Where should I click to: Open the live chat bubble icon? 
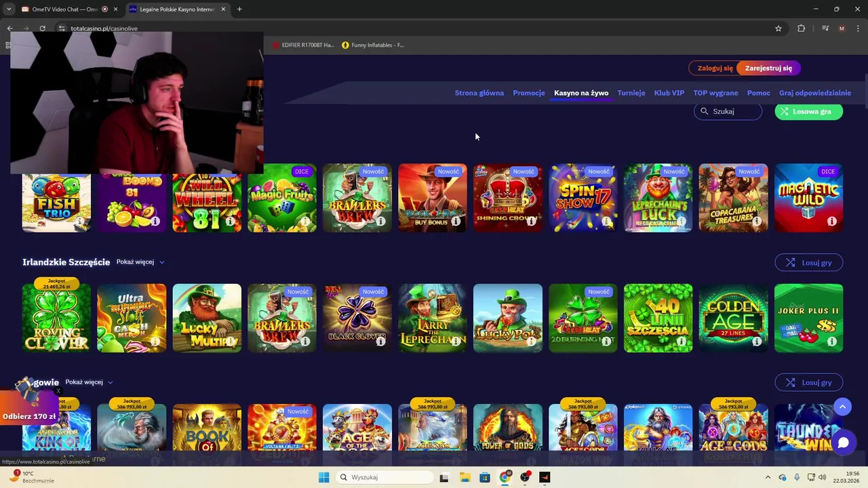point(844,443)
